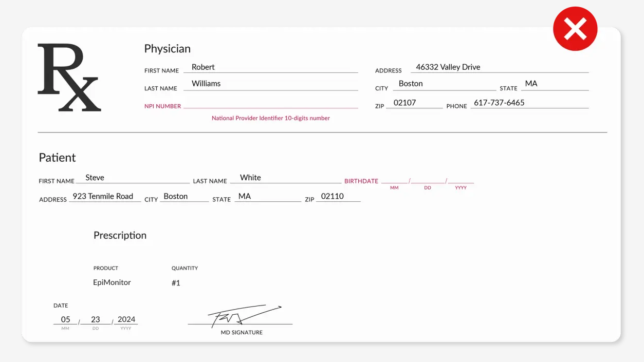Click the MD signature scribble

[243, 315]
